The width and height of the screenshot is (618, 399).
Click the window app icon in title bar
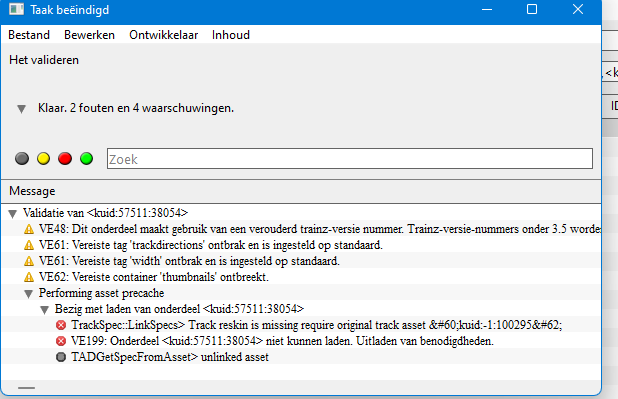16,9
